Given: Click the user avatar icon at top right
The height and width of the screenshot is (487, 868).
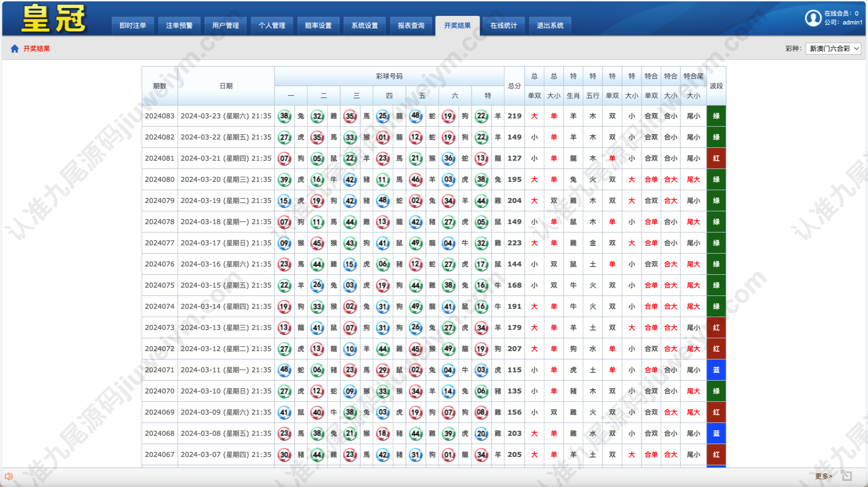Looking at the screenshot, I should point(813,18).
